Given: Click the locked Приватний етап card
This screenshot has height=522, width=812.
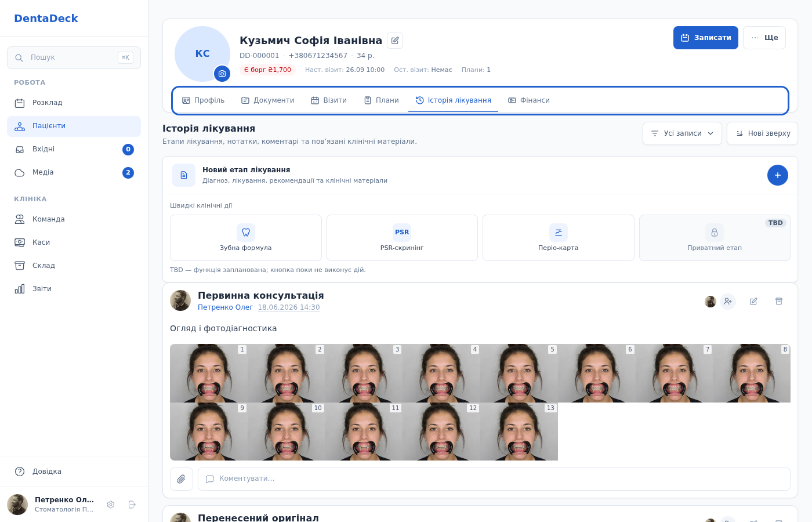Looking at the screenshot, I should [x=715, y=238].
